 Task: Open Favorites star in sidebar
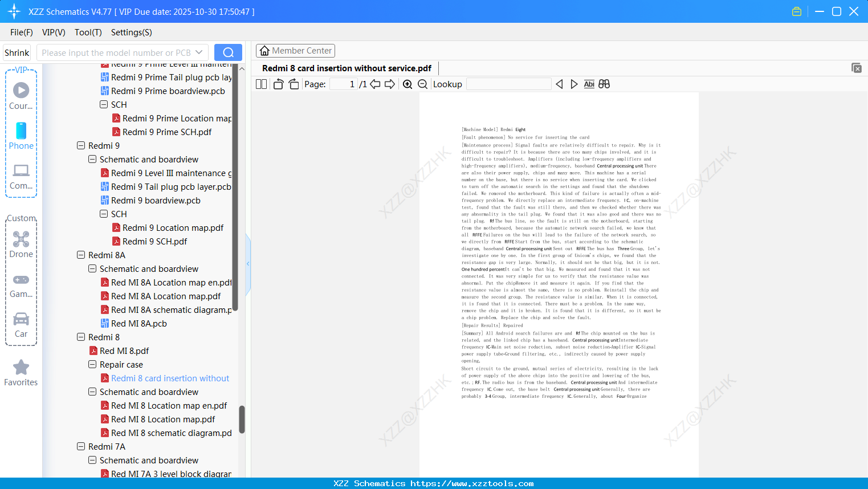[x=21, y=373]
